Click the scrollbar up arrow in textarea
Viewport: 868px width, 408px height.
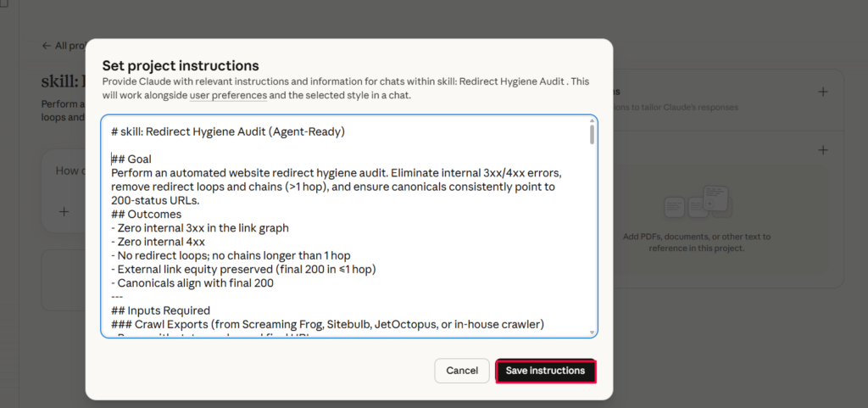[592, 121]
